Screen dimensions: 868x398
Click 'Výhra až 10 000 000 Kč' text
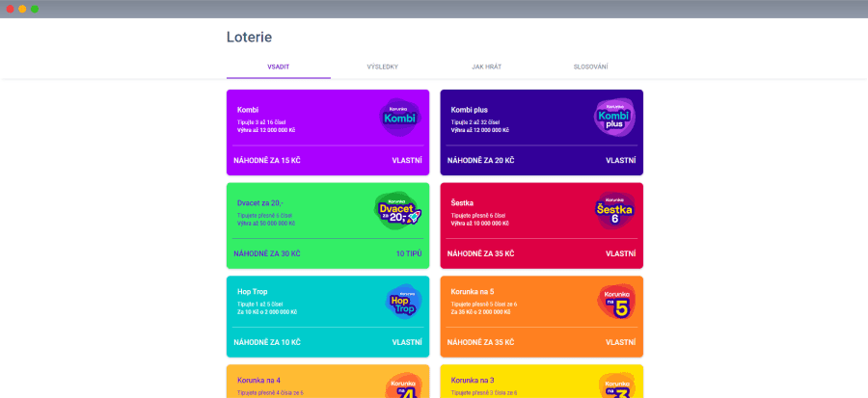click(479, 224)
